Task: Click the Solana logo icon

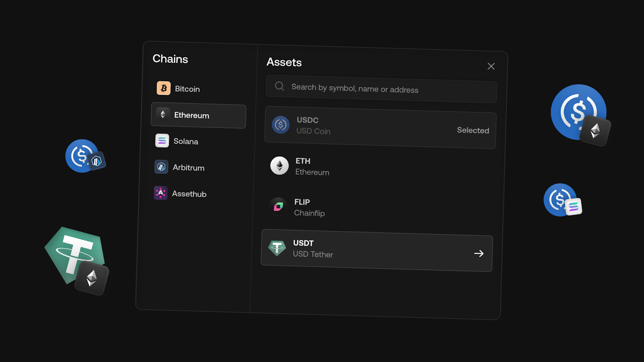Action: (x=162, y=141)
